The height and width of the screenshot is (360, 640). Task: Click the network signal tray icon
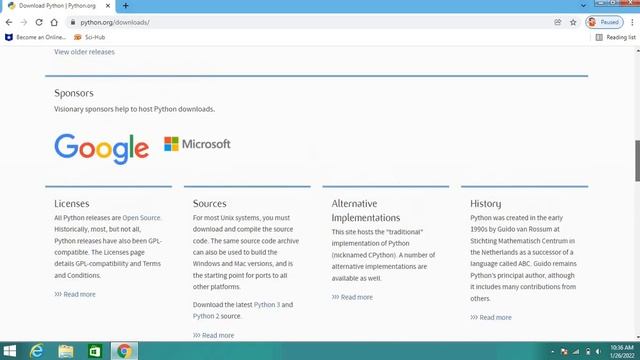tap(576, 351)
